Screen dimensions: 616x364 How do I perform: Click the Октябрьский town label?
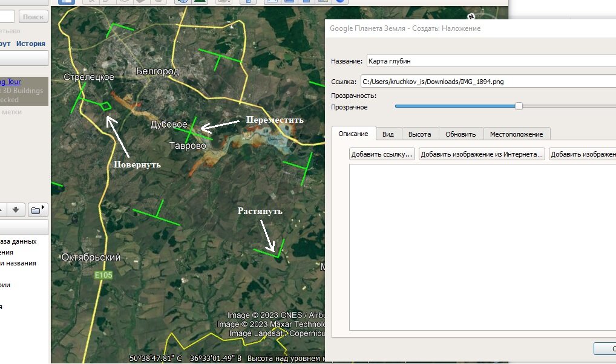[91, 257]
